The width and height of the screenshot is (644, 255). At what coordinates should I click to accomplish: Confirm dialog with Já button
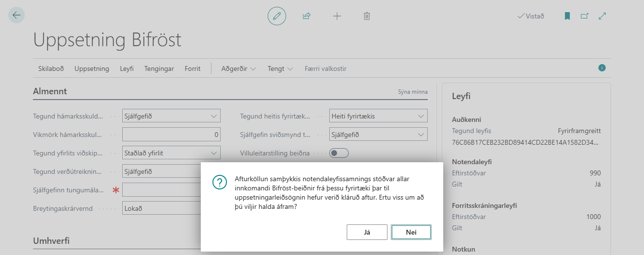click(x=367, y=232)
